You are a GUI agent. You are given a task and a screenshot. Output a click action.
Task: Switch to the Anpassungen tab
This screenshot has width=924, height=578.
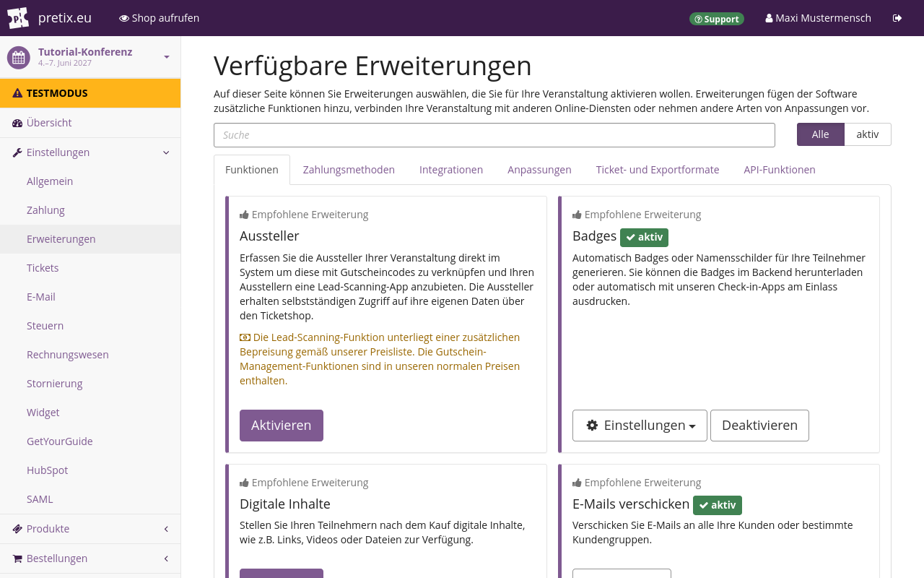(x=539, y=170)
